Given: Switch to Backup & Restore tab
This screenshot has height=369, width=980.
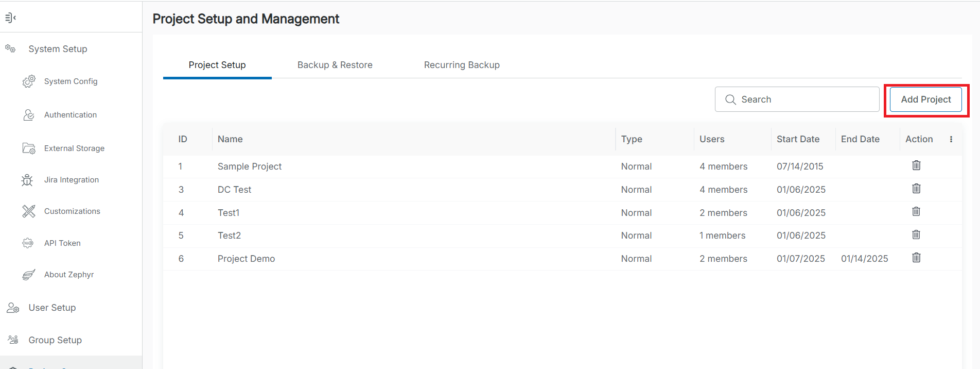Looking at the screenshot, I should [x=335, y=65].
